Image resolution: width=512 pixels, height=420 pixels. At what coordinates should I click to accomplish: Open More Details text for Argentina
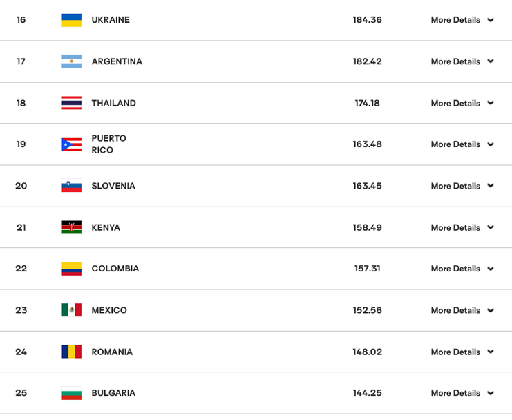click(455, 61)
